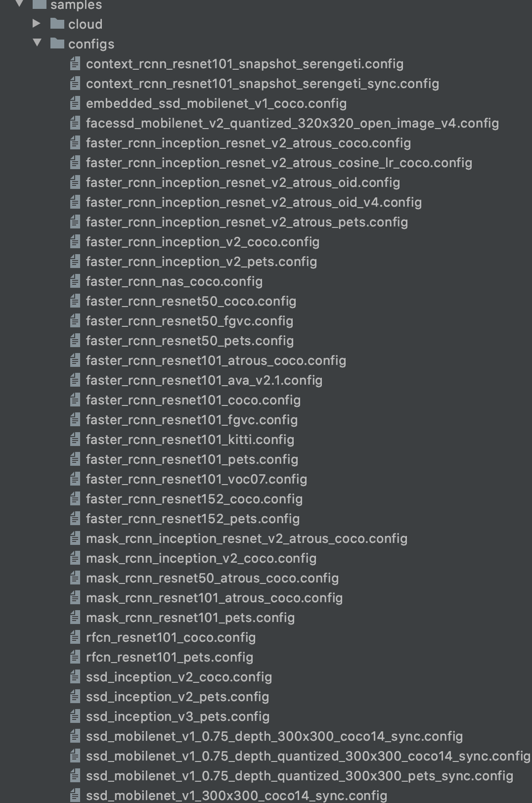Click file icon of embedded_ssd_mobilenet_v1_coco.config

(75, 103)
